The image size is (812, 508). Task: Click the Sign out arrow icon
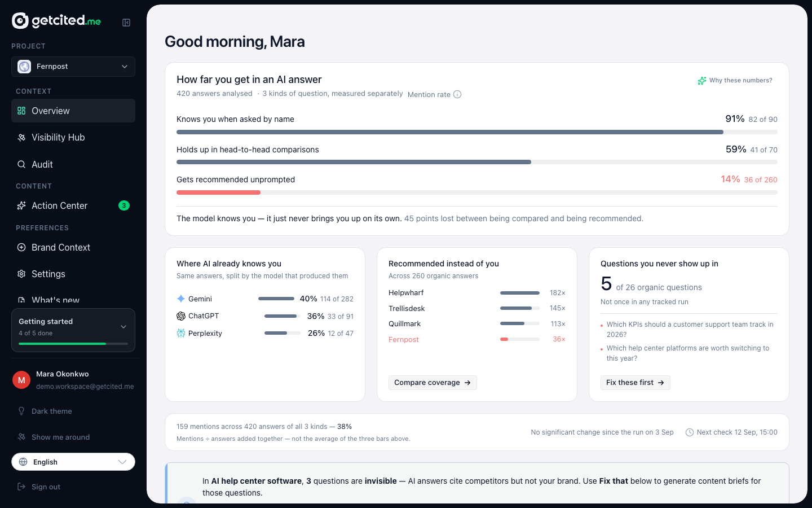coord(21,487)
